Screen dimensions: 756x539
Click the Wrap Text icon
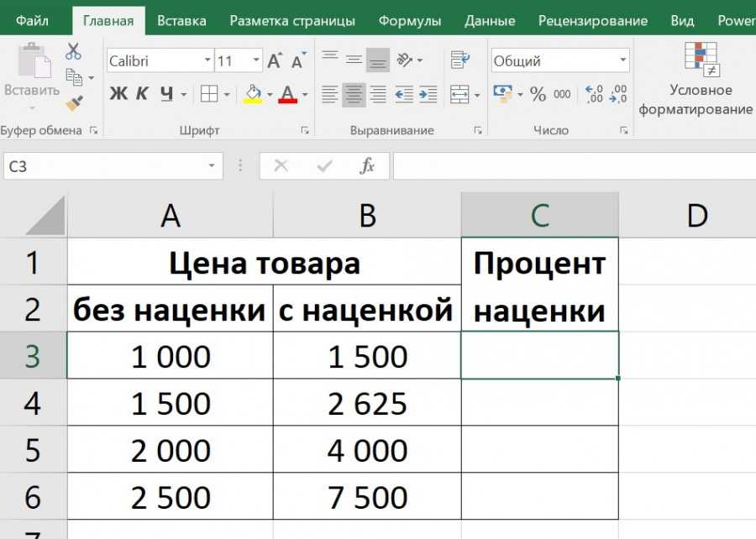459,60
